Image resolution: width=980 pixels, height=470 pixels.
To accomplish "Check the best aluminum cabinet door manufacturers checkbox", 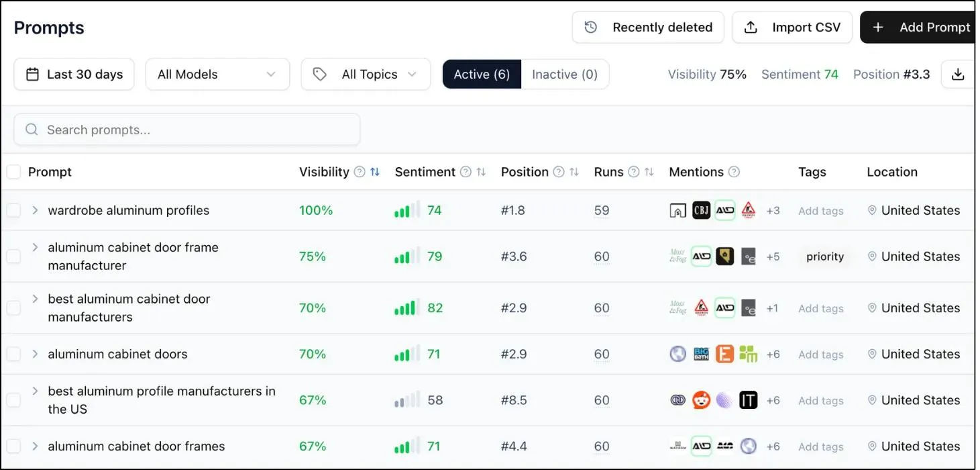I will [x=13, y=308].
